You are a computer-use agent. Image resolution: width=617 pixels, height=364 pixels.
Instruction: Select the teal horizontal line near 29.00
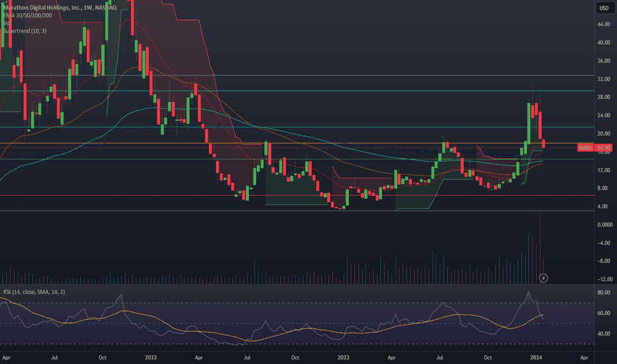tap(297, 91)
